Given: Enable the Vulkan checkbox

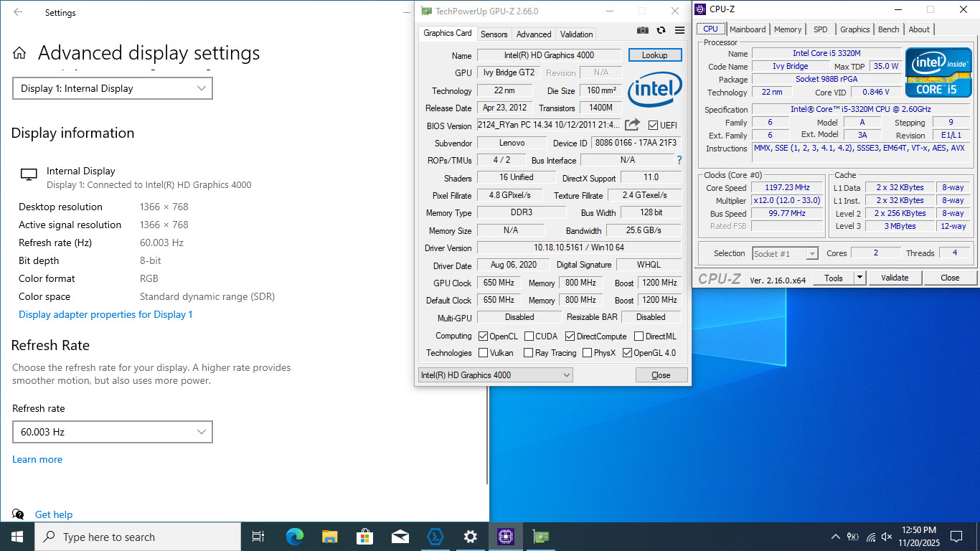Looking at the screenshot, I should coord(484,352).
